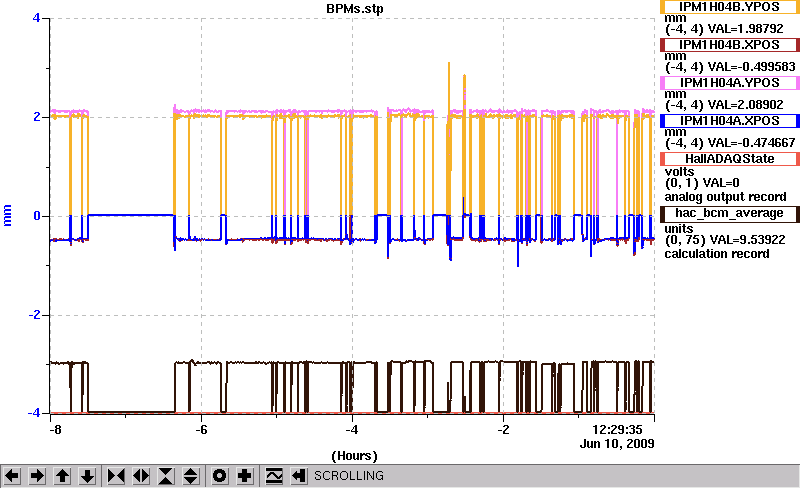Image resolution: width=800 pixels, height=488 pixels.
Task: Click the 12:29:35 time label
Action: click(617, 429)
